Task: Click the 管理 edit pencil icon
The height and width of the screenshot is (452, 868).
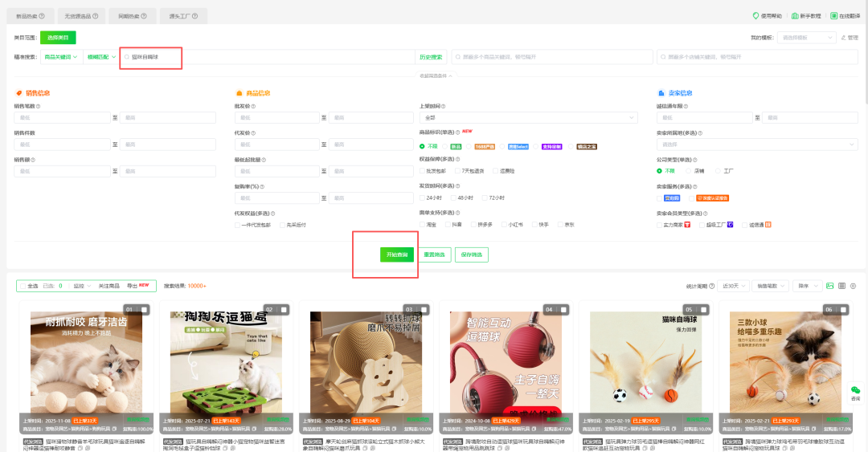Action: coord(844,38)
